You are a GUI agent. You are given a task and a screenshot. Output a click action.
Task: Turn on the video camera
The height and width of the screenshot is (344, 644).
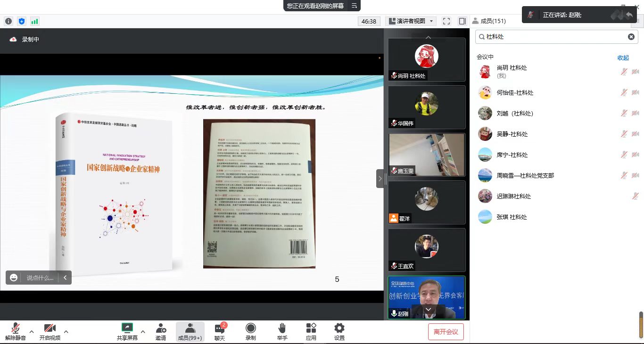click(x=50, y=331)
